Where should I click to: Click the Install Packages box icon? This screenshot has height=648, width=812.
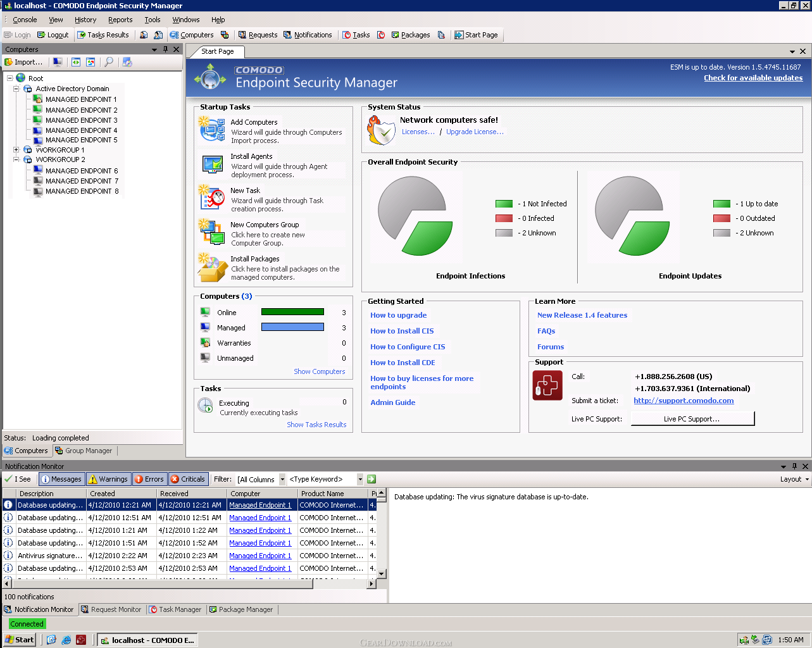tap(212, 268)
